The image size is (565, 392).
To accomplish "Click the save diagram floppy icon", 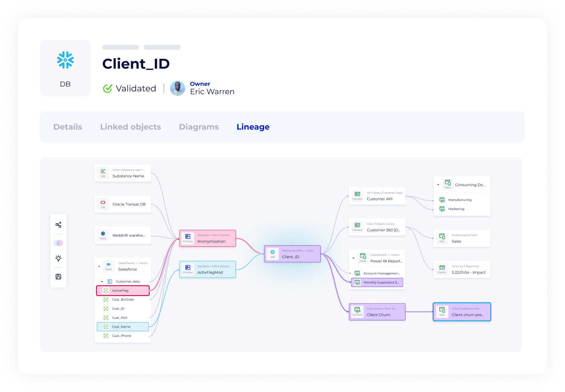I will click(x=58, y=276).
